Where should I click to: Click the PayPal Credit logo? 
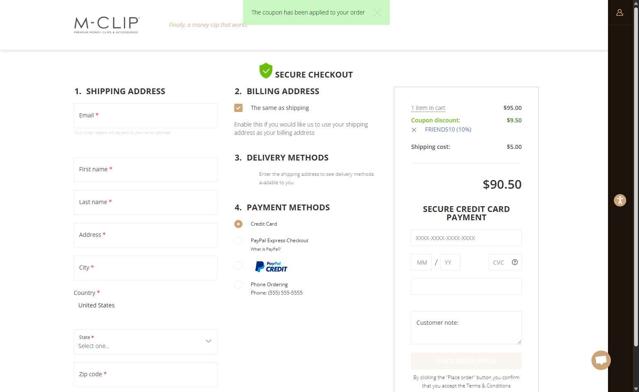271,266
